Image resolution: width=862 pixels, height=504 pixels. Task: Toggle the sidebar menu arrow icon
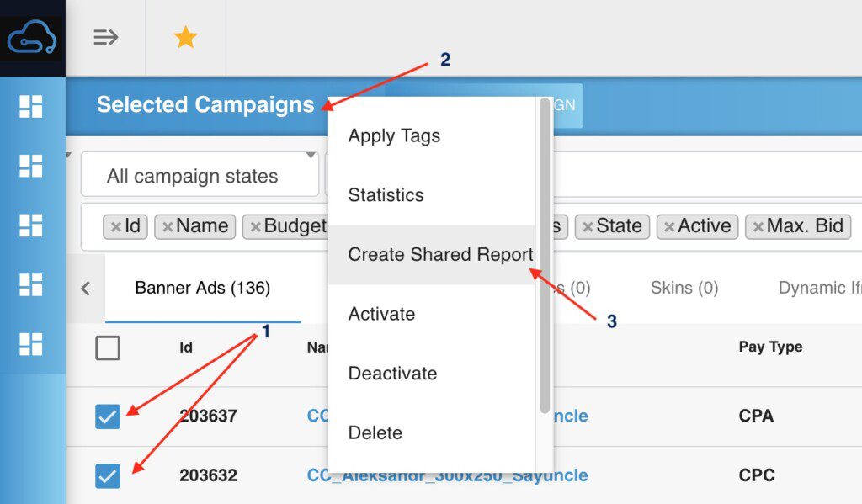click(x=105, y=37)
